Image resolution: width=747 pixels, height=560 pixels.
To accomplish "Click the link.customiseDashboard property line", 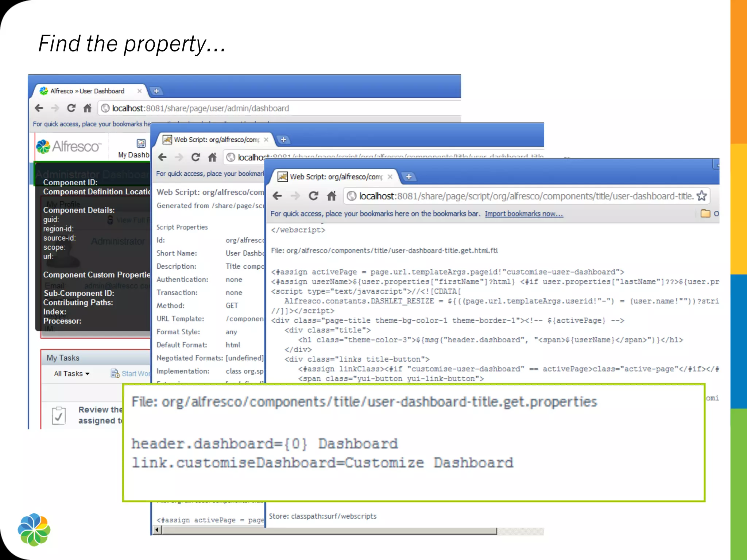I will point(322,463).
